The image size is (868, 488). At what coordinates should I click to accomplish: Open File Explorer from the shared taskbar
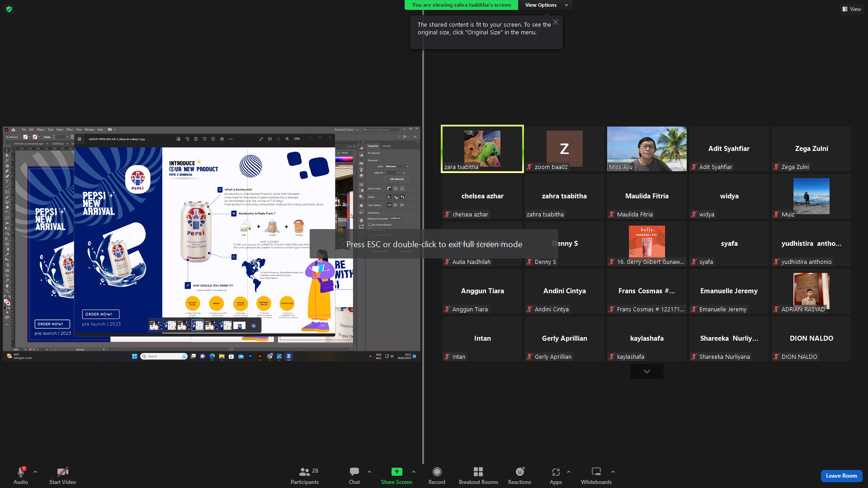tap(222, 357)
